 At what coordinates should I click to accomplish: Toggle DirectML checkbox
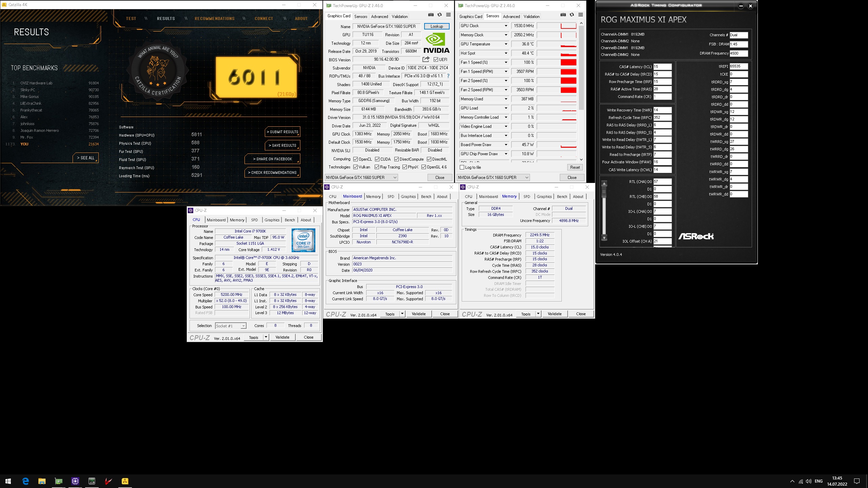coord(429,159)
